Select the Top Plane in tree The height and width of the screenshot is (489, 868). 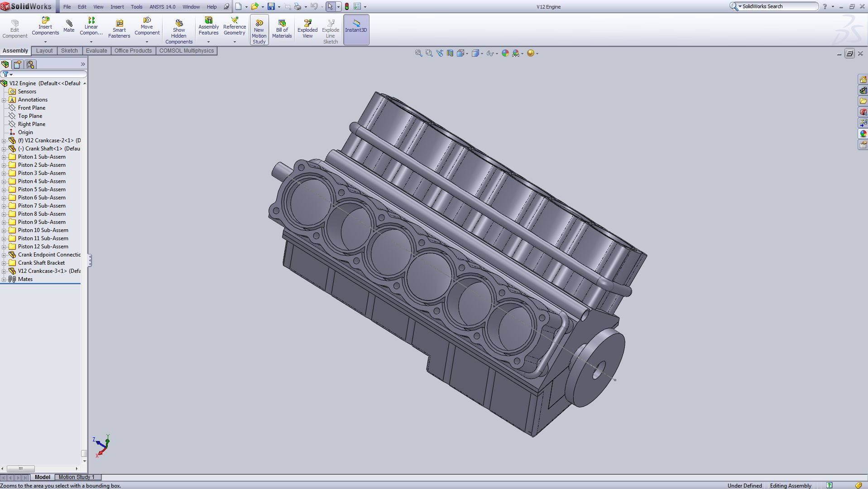click(x=26, y=116)
